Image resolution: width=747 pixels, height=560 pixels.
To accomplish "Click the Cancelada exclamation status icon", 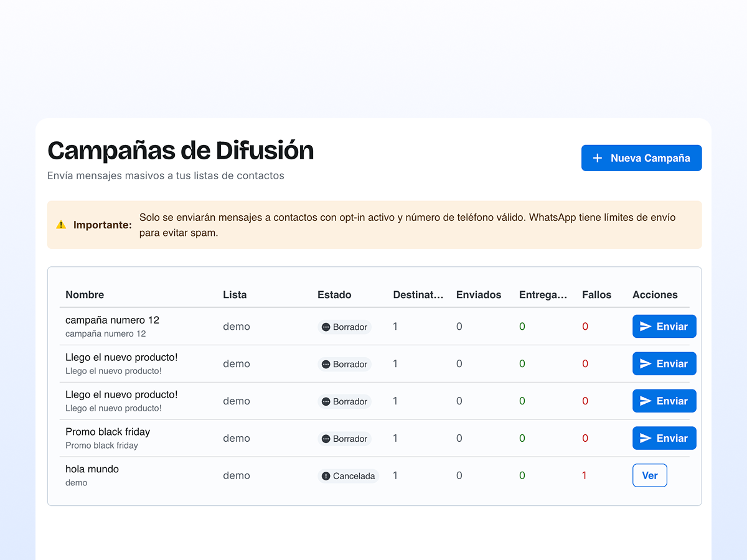I will pos(326,476).
